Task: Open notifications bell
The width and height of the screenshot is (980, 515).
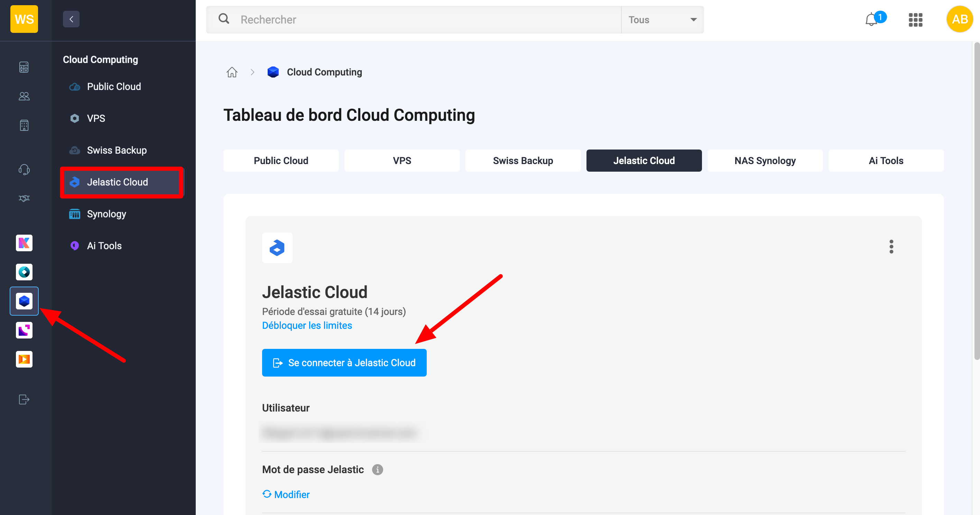Action: pyautogui.click(x=871, y=19)
